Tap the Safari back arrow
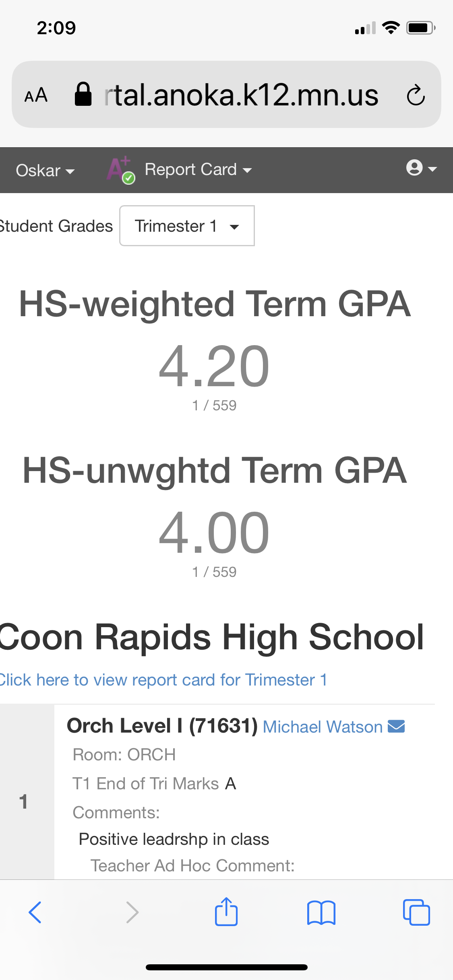Screen dimensions: 453x980 pos(35,912)
